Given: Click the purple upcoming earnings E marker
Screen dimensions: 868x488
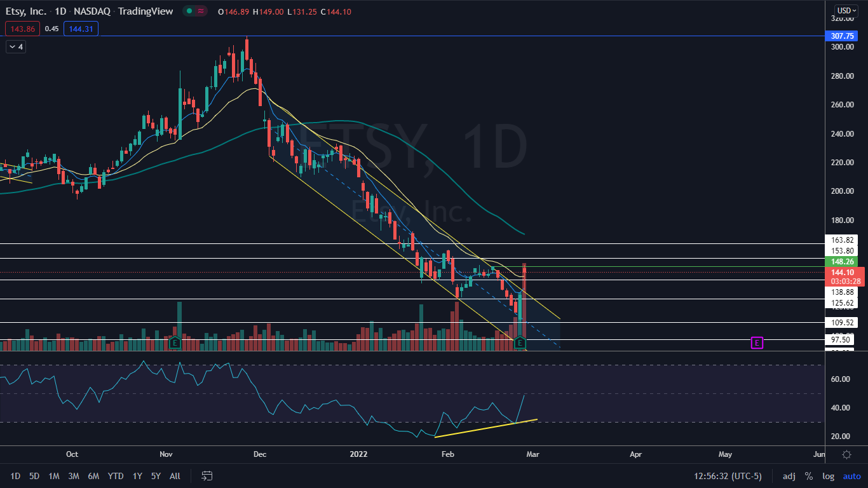Looking at the screenshot, I should tap(757, 343).
